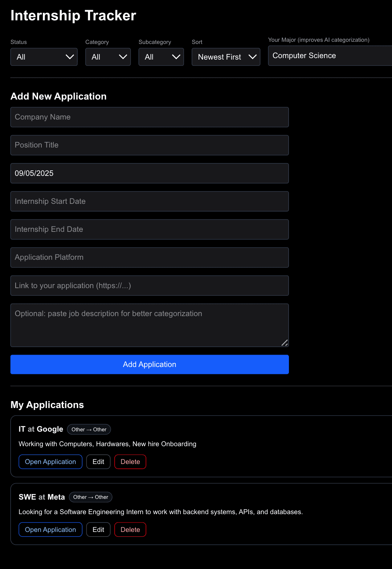Open Application for IT at Google

pyautogui.click(x=50, y=462)
